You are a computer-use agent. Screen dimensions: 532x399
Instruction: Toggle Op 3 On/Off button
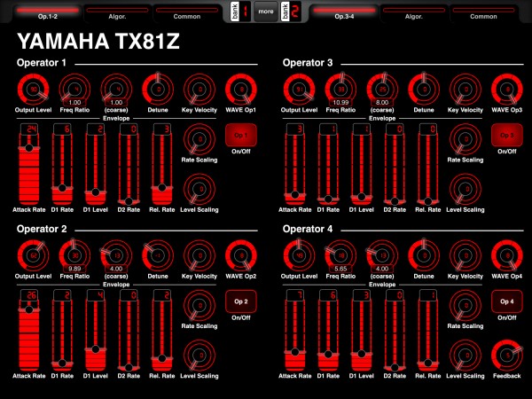coord(507,135)
